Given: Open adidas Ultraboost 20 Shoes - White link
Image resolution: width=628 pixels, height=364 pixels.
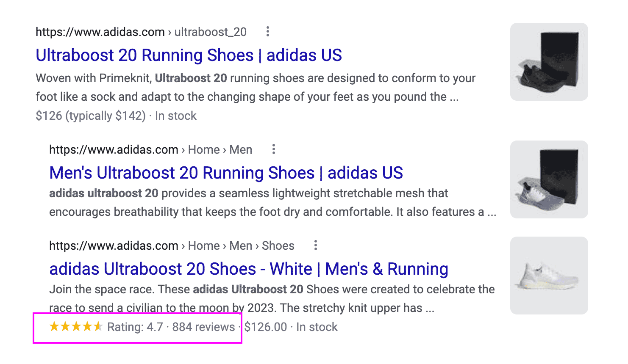Looking at the screenshot, I should (x=248, y=269).
